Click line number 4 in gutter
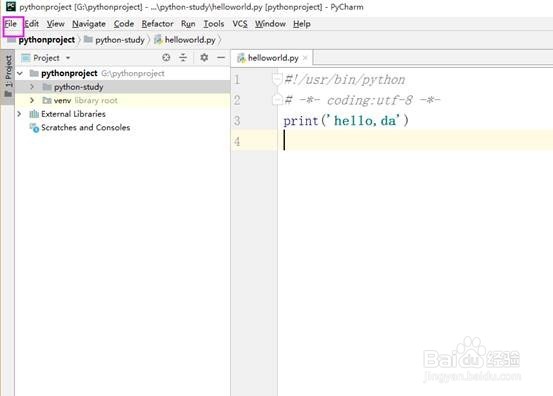This screenshot has height=396, width=553. (x=237, y=142)
